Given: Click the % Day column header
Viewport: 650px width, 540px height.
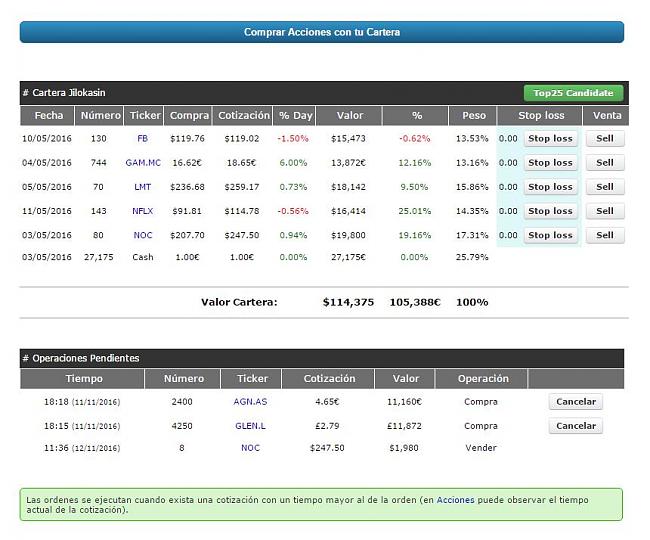Looking at the screenshot, I should 296,115.
